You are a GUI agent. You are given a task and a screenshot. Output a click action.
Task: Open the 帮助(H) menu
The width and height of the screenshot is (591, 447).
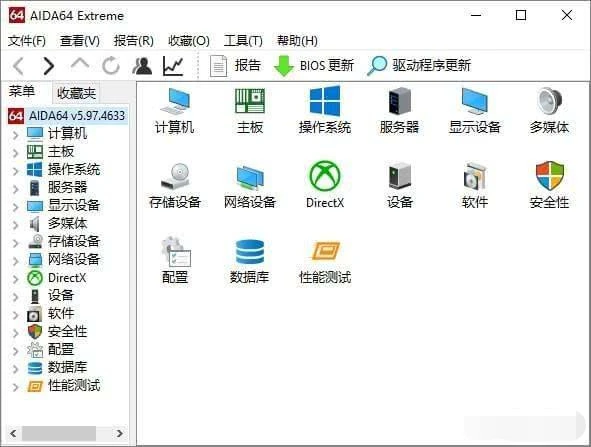297,40
